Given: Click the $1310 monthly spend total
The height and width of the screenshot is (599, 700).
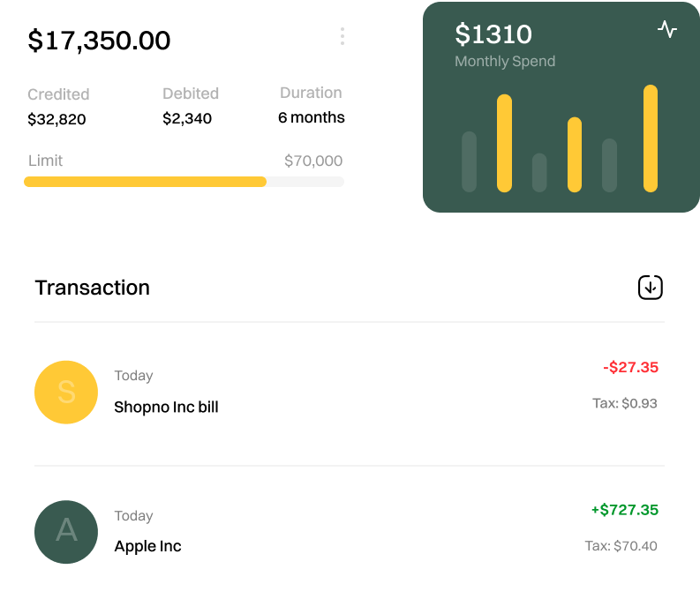Looking at the screenshot, I should pos(493,35).
